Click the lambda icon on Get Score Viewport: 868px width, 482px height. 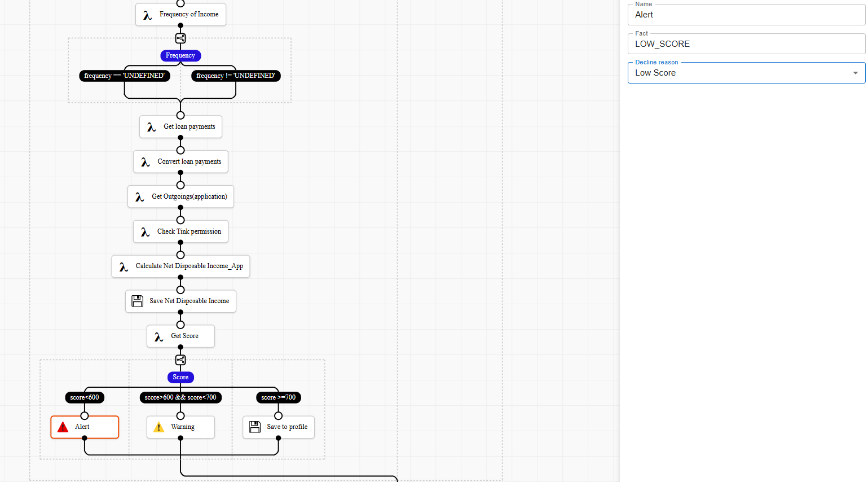(x=158, y=336)
